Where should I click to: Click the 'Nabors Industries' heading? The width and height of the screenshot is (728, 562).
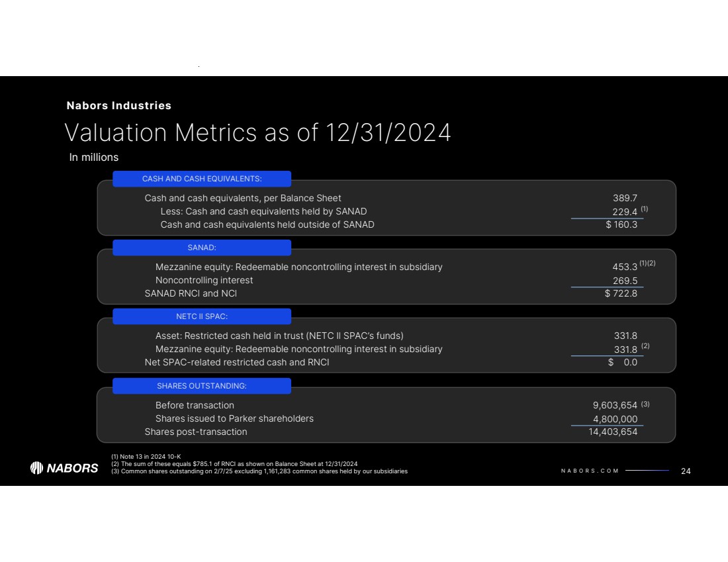click(x=119, y=105)
